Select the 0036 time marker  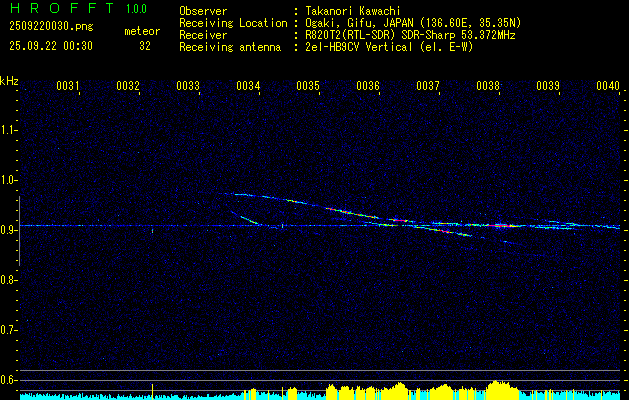[x=368, y=87]
